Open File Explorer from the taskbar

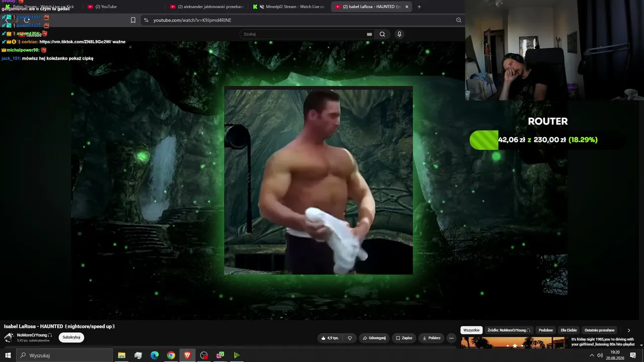122,355
